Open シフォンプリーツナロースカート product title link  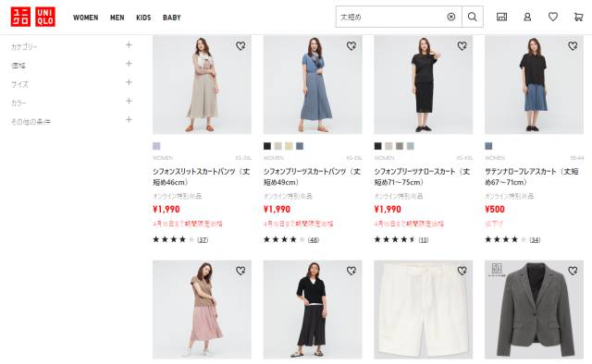click(422, 176)
